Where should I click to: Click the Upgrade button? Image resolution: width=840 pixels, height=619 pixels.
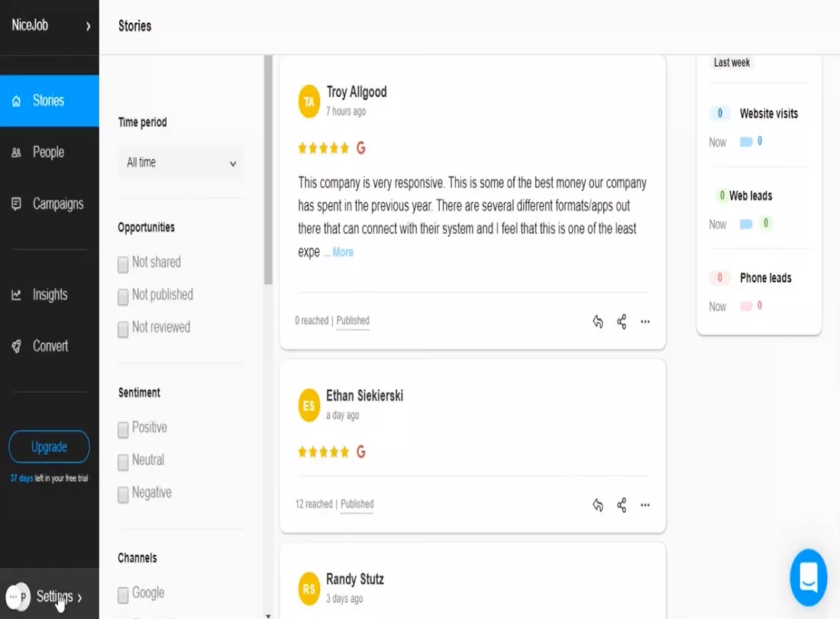(49, 447)
